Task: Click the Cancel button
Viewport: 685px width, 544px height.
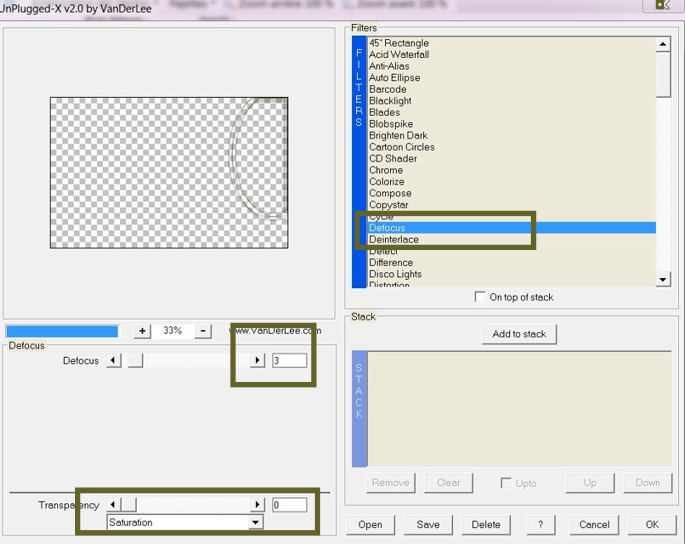Action: (x=594, y=525)
